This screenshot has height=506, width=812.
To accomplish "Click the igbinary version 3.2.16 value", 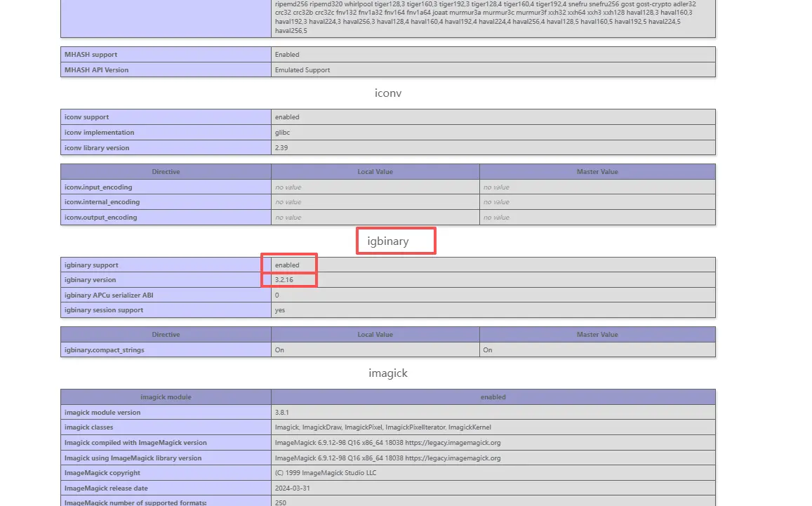I will click(284, 280).
